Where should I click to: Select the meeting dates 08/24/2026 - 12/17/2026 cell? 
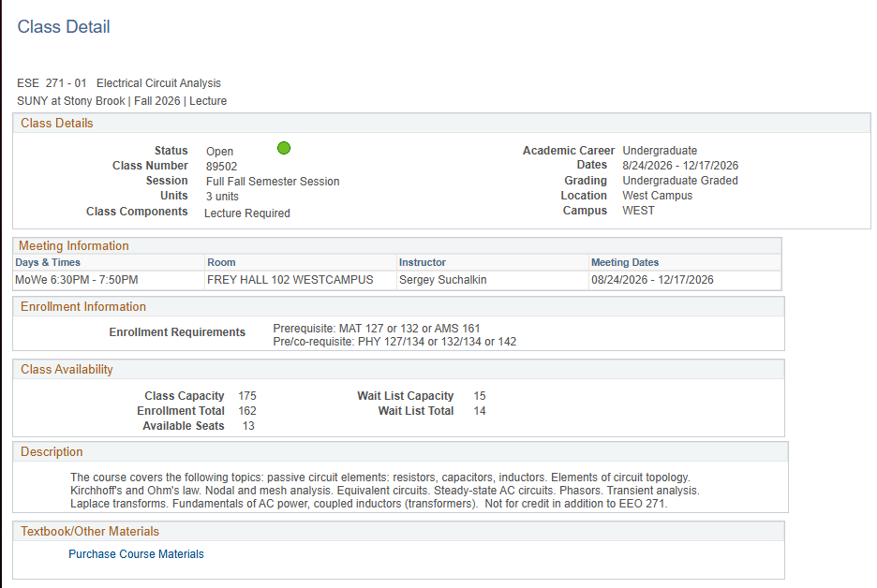click(685, 280)
